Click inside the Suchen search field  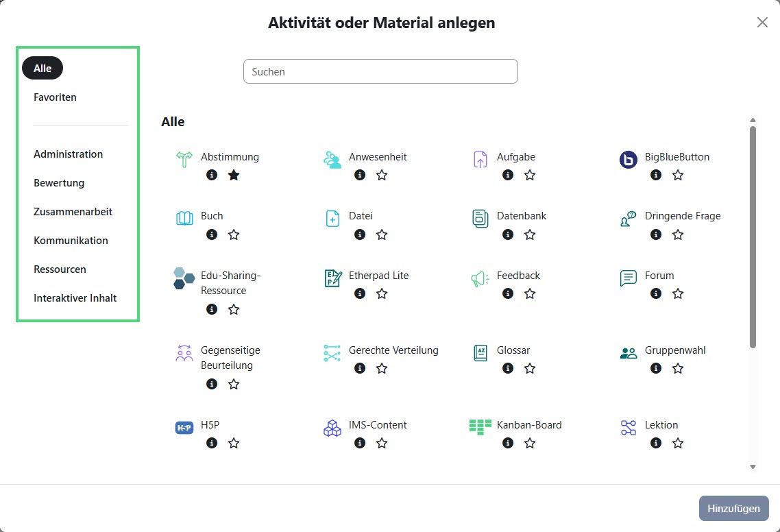coord(380,71)
